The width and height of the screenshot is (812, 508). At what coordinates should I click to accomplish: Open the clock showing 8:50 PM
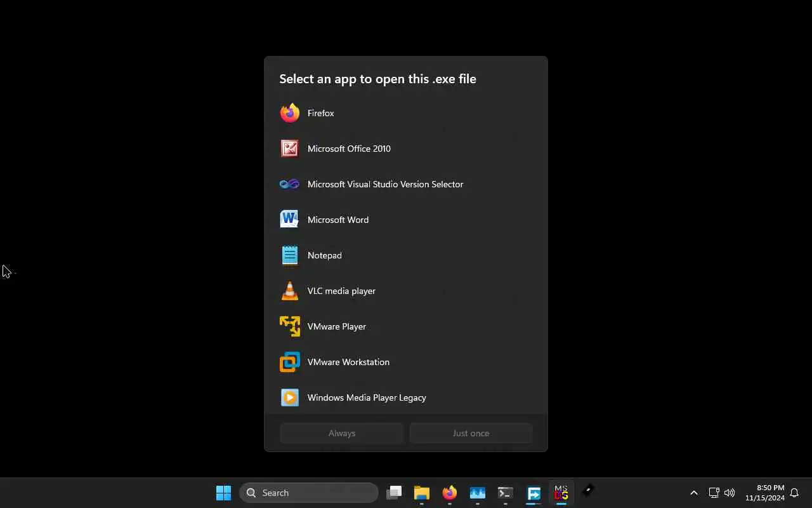[765, 493]
